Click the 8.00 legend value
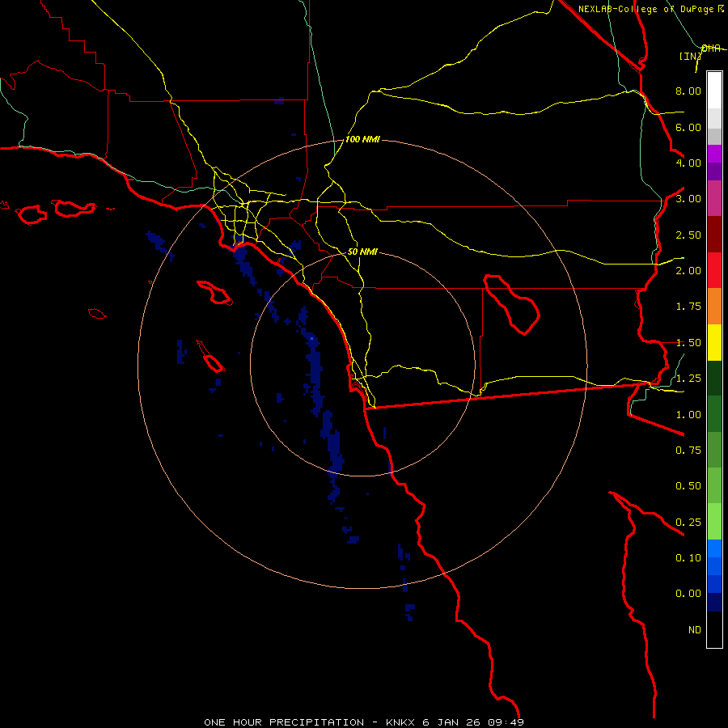This screenshot has width=728, height=728. pos(688,91)
